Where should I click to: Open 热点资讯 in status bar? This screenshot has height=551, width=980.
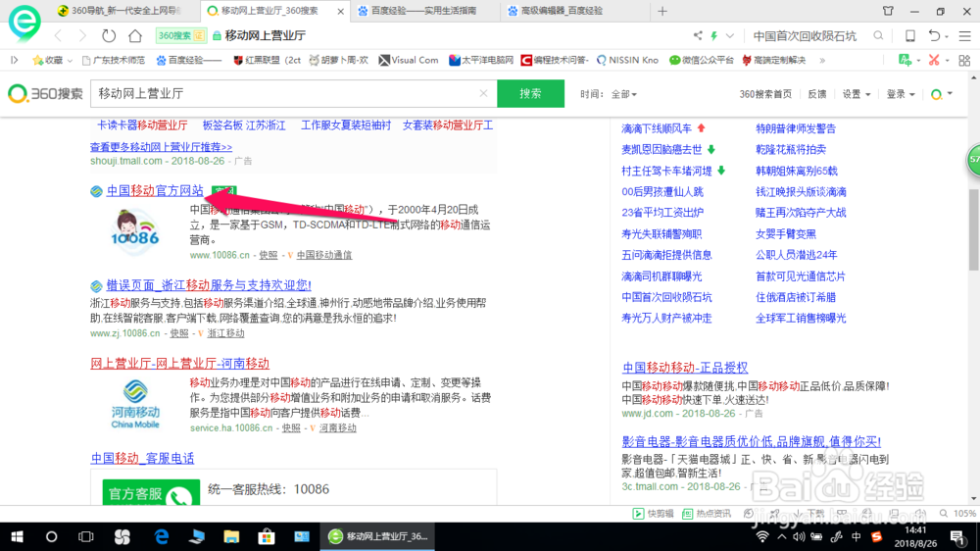tap(707, 514)
